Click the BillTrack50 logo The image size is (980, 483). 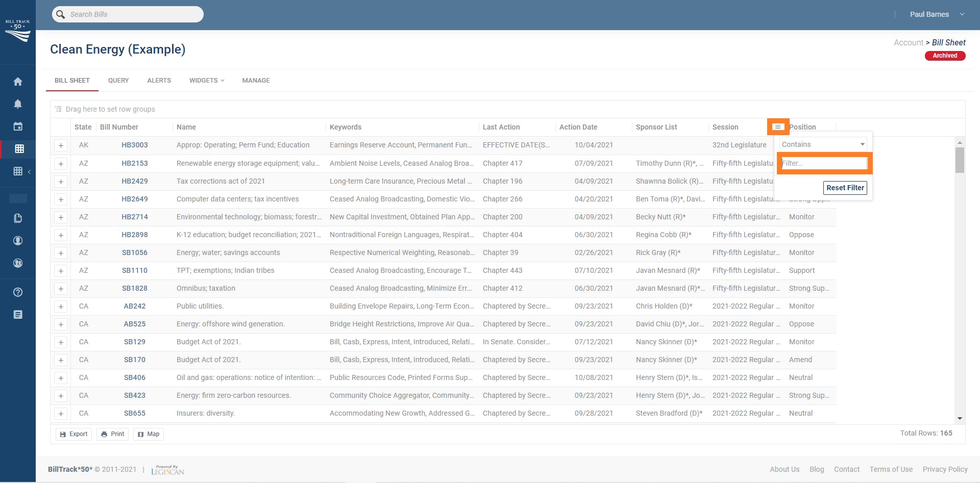tap(18, 31)
